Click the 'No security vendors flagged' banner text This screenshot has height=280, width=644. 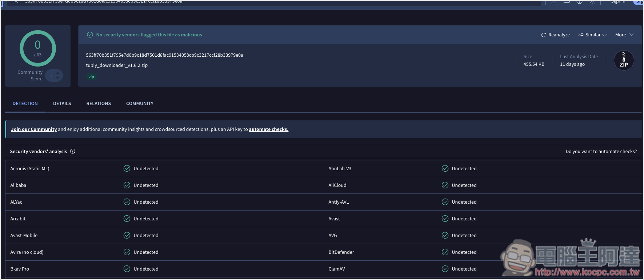tap(149, 35)
